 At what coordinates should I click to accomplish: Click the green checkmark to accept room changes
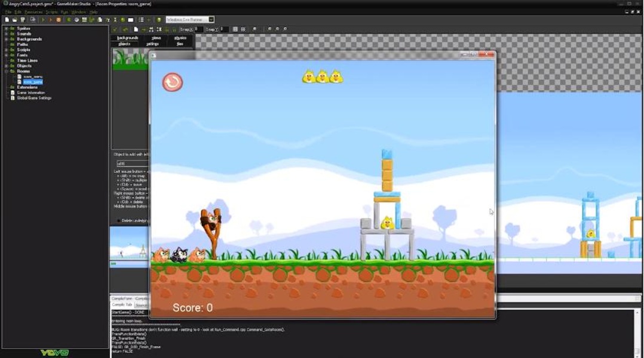pyautogui.click(x=115, y=29)
